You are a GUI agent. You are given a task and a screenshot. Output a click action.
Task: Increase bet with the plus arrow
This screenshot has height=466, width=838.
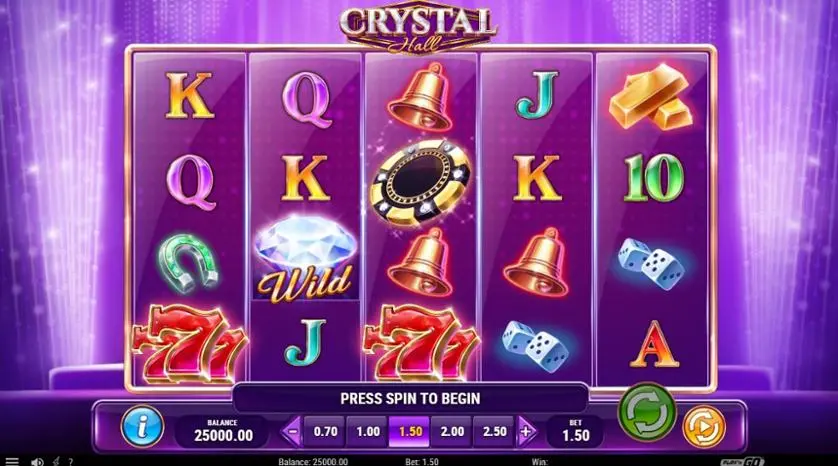coord(527,431)
